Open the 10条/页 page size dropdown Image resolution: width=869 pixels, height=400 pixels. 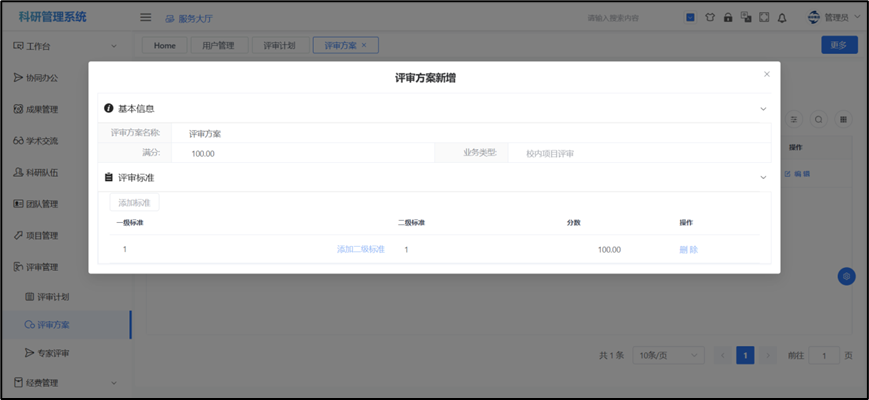coord(664,355)
